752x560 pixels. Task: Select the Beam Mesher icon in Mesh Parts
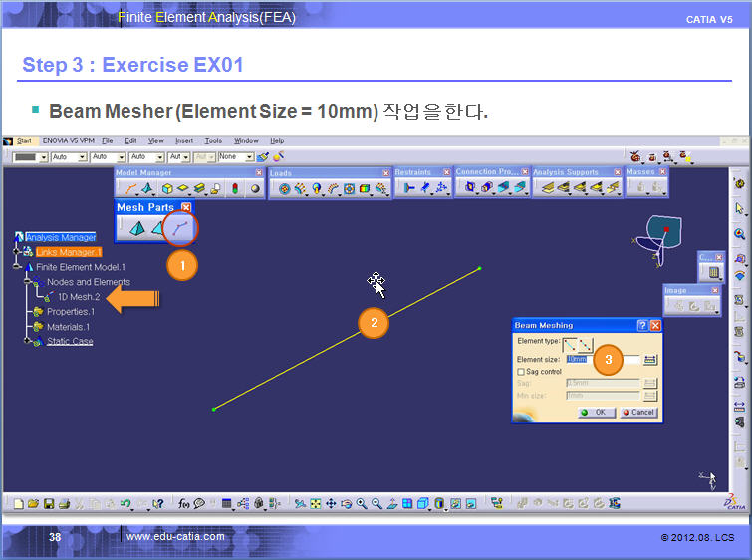[180, 228]
